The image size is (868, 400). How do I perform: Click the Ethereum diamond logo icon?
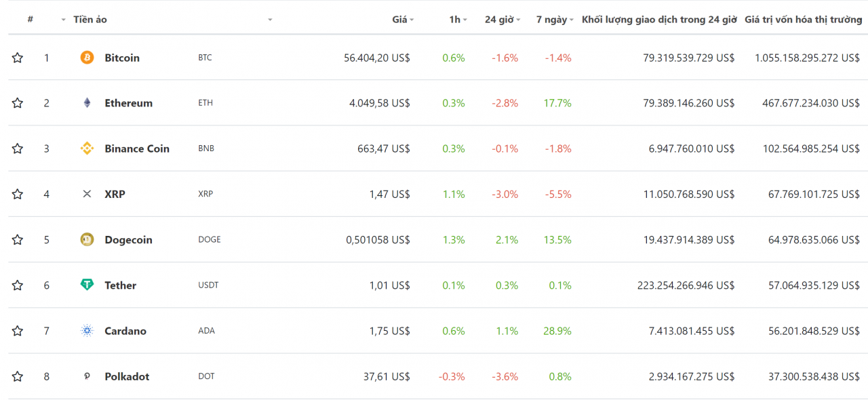coord(87,103)
